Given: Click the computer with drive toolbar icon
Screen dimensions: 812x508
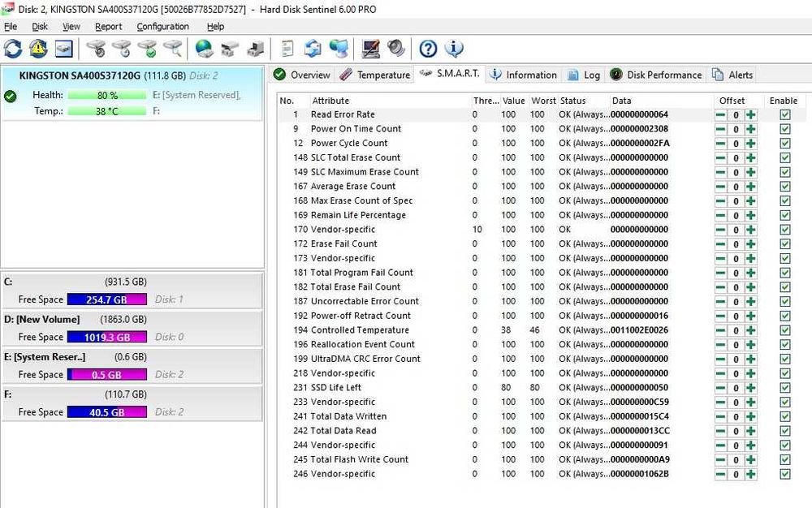Looking at the screenshot, I should click(x=255, y=50).
